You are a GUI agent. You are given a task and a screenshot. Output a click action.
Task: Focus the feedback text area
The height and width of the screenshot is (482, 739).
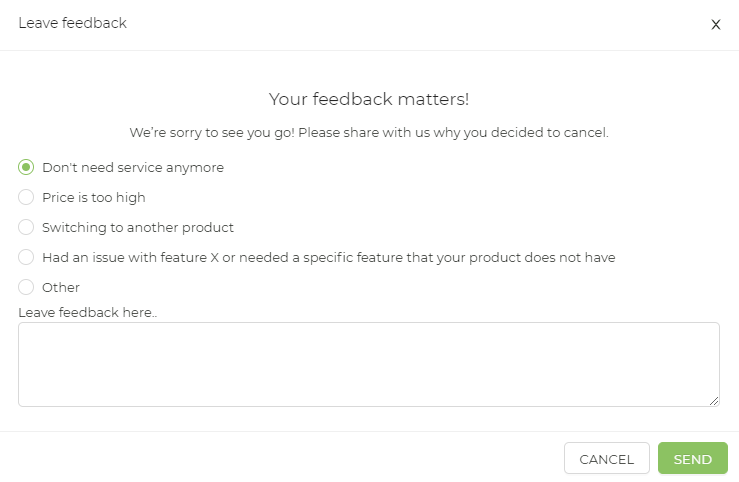(x=369, y=364)
